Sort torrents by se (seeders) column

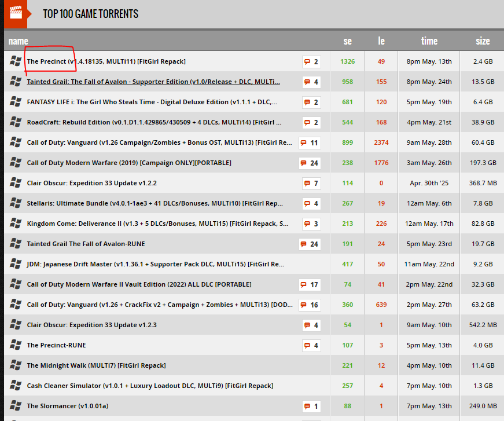[347, 41]
